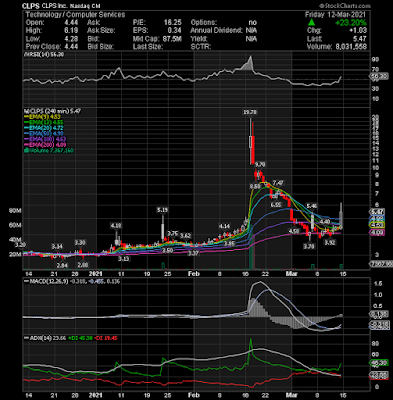
Task: Click the bold CLPS ticker symbol in header
Action: click(x=31, y=6)
